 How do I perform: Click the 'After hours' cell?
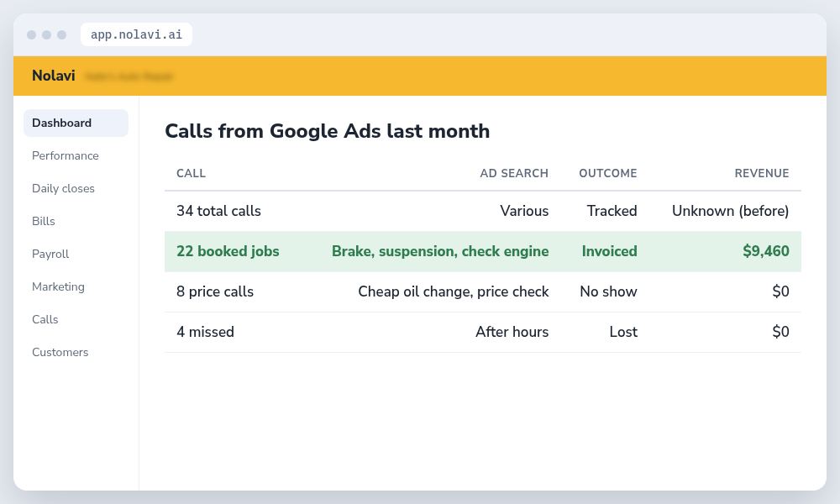[x=512, y=332]
